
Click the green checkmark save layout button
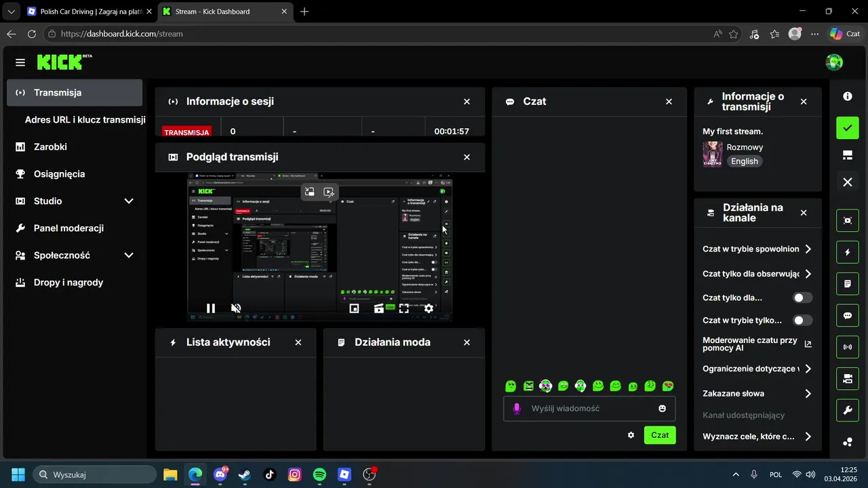click(x=848, y=127)
